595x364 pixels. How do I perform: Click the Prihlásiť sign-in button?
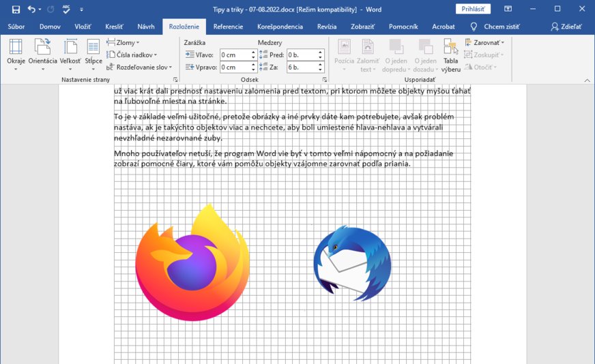(472, 10)
